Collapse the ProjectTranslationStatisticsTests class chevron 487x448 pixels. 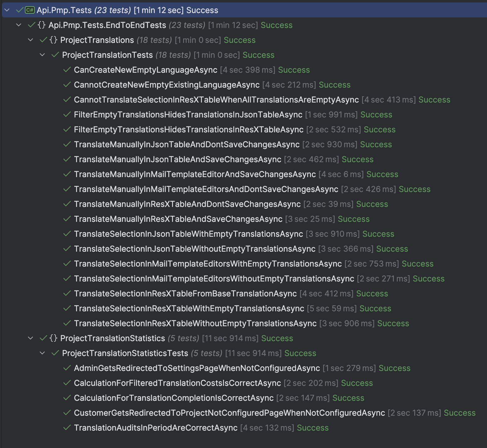(43, 353)
